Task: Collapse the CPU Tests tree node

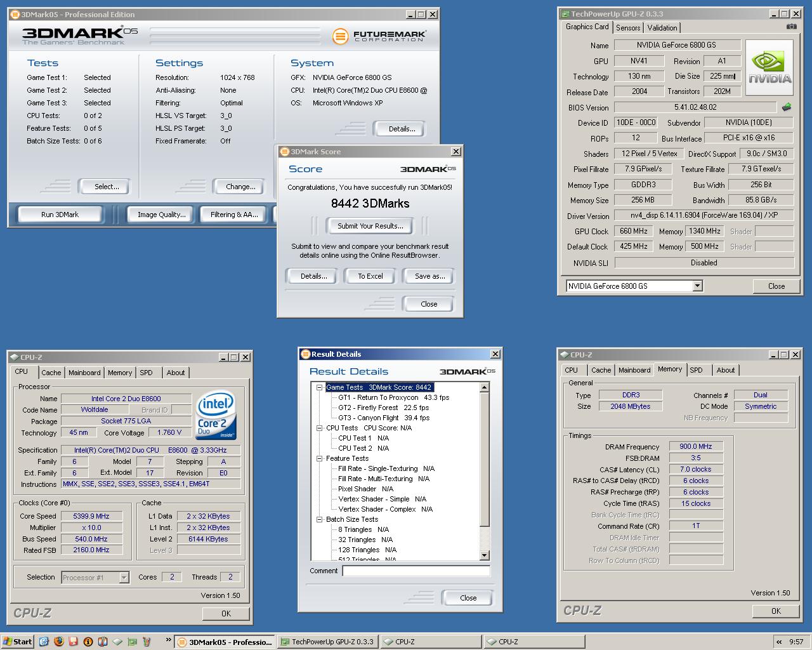Action: pyautogui.click(x=320, y=428)
